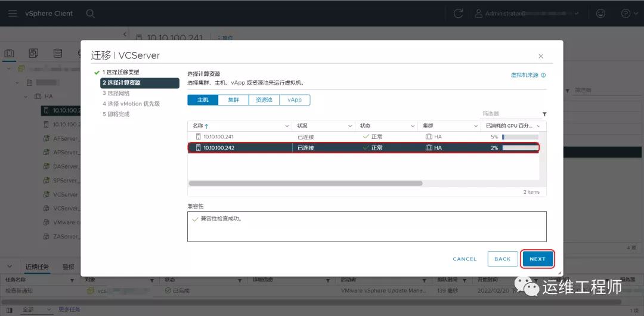Select the vApp tab

click(295, 100)
